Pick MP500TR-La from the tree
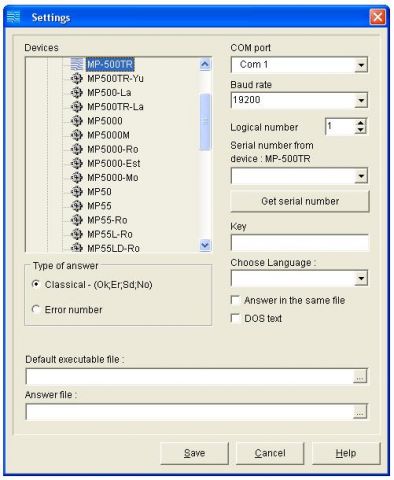 pyautogui.click(x=115, y=107)
